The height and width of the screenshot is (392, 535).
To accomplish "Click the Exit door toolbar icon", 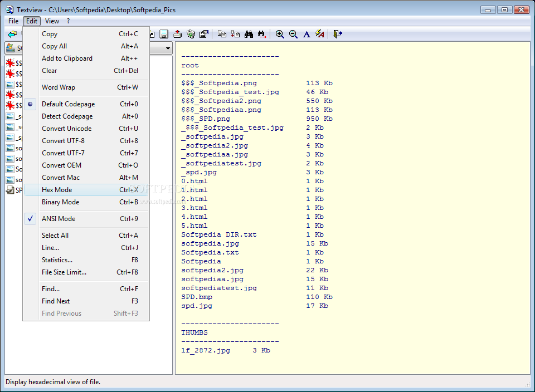I will 338,34.
